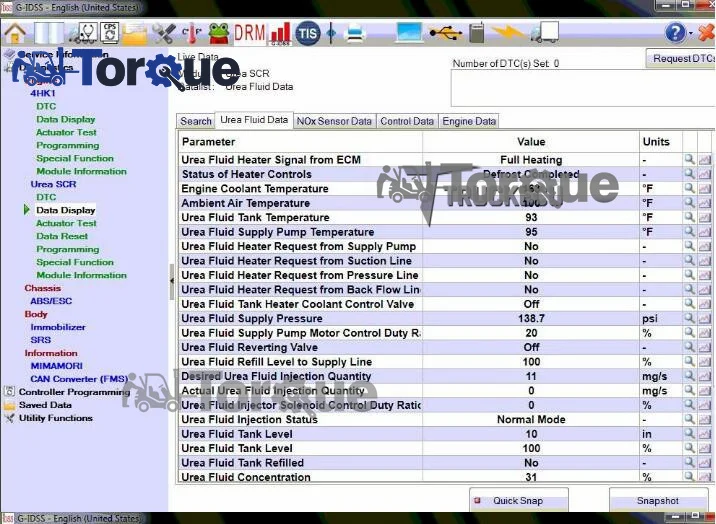The height and width of the screenshot is (524, 716).
Task: Click the Parameter column header
Action: [x=300, y=141]
